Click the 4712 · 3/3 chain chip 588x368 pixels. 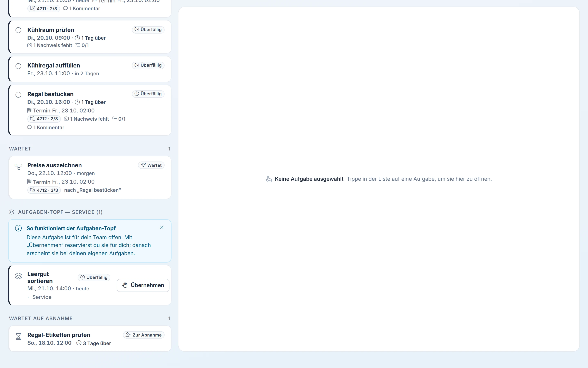coord(44,190)
